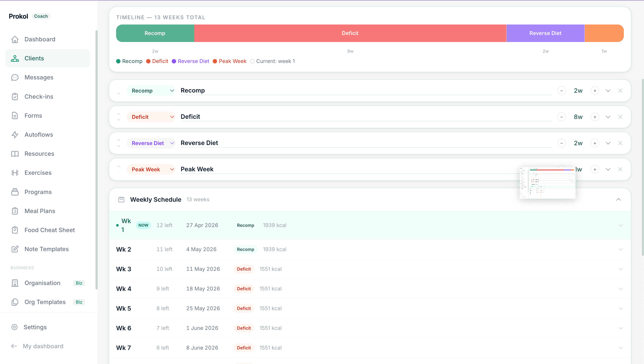
Task: Decrease Deficit duration with minus button
Action: [561, 117]
